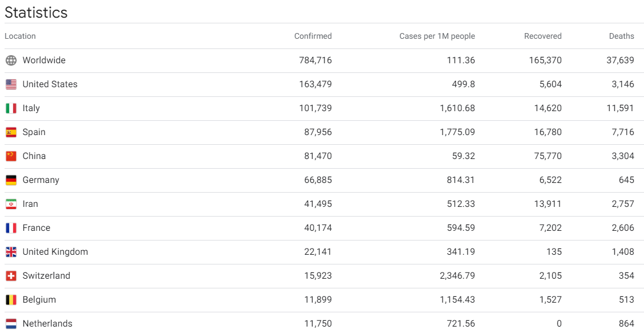
Task: Click the Iran flag icon
Action: (x=11, y=204)
